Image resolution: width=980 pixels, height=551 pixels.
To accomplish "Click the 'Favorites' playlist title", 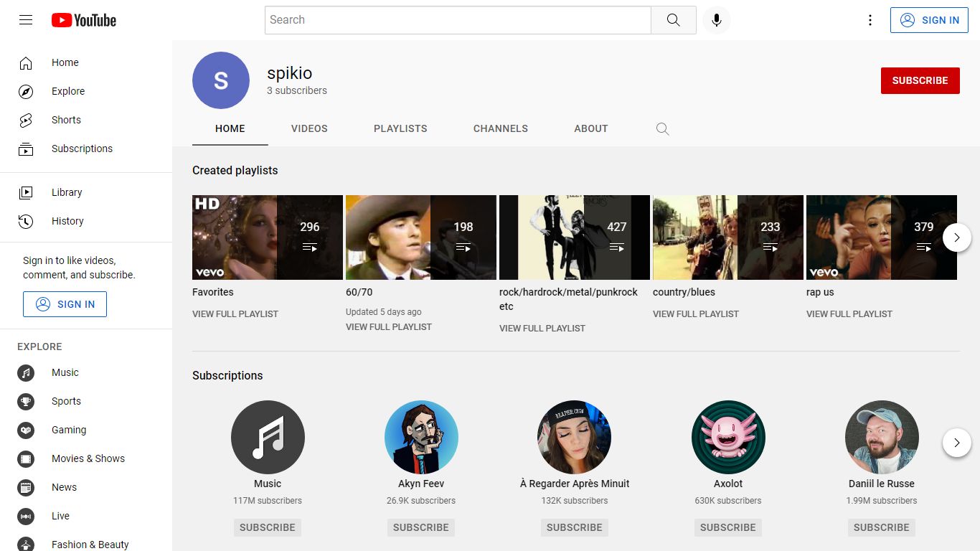I will pos(213,292).
